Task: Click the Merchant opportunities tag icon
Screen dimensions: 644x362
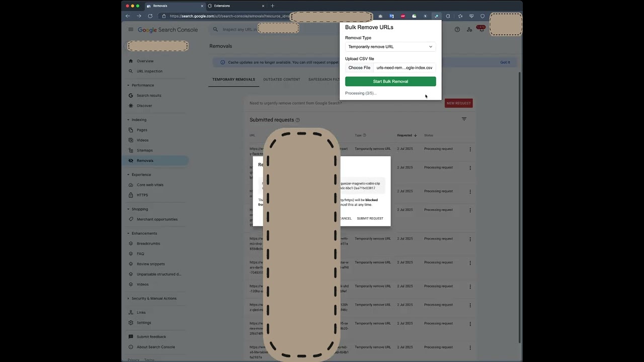Action: point(131,219)
